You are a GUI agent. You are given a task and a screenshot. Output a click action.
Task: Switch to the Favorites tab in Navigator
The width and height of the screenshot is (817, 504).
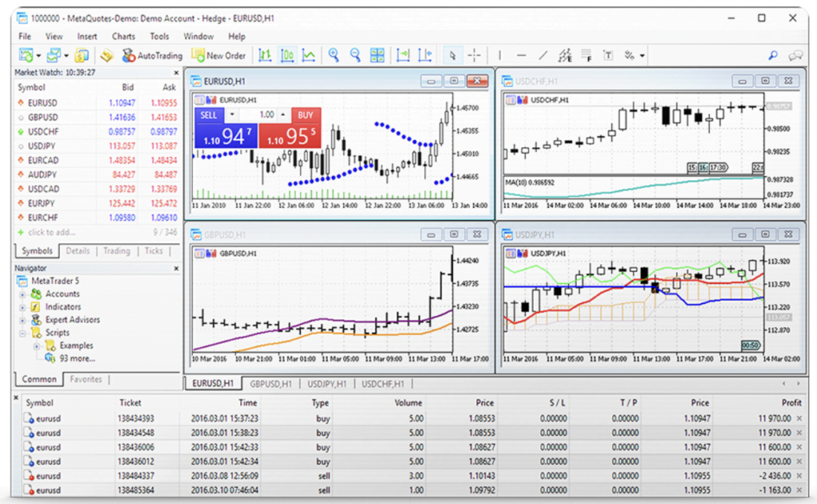tap(86, 379)
